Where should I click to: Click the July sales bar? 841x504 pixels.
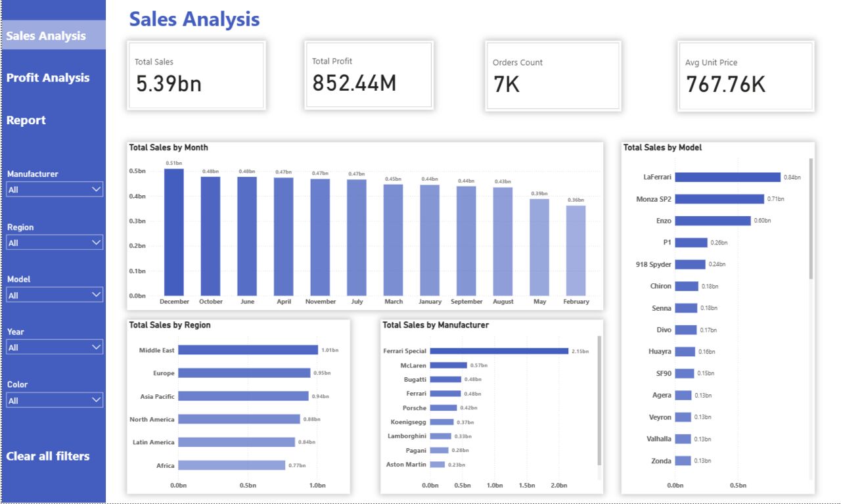(x=357, y=237)
